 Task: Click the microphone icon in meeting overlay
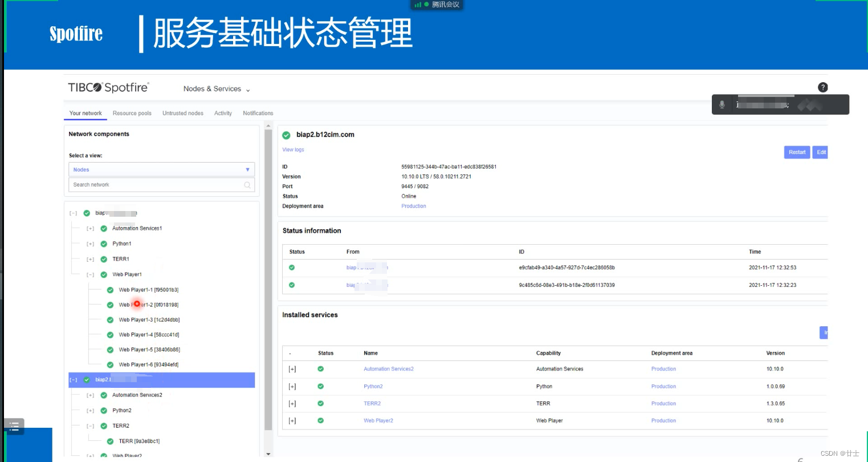(x=722, y=104)
